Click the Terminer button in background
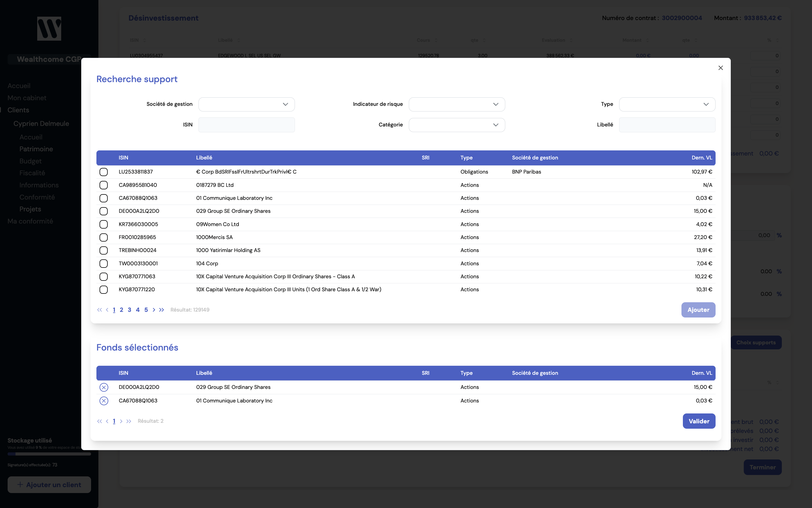The height and width of the screenshot is (508, 812). coord(762,467)
